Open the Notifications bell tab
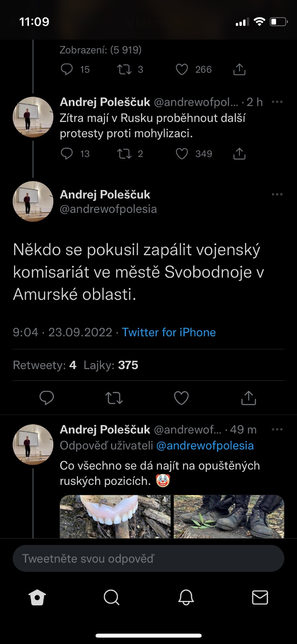Image resolution: width=297 pixels, height=644 pixels. point(186,598)
